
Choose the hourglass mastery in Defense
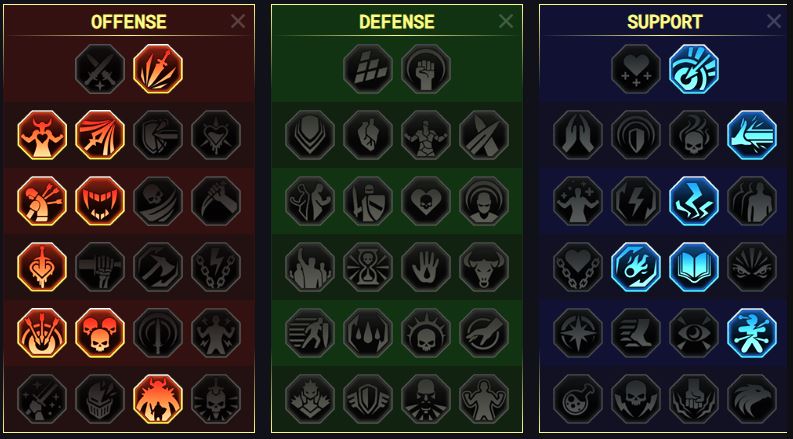click(368, 267)
